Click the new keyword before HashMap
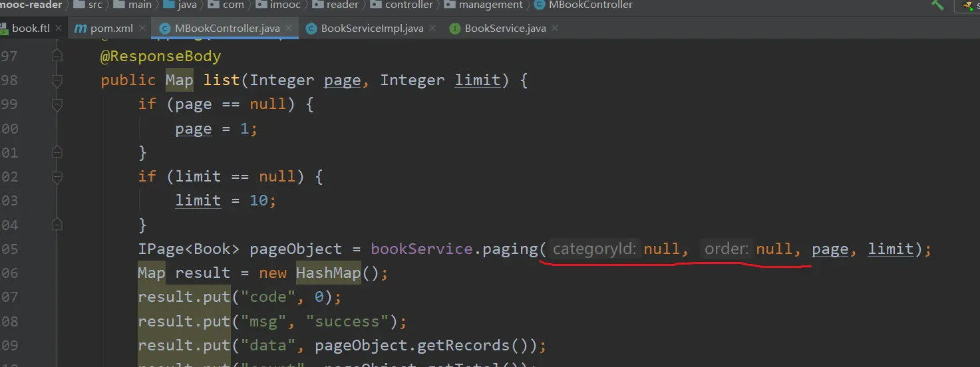This screenshot has height=367, width=980. 273,273
